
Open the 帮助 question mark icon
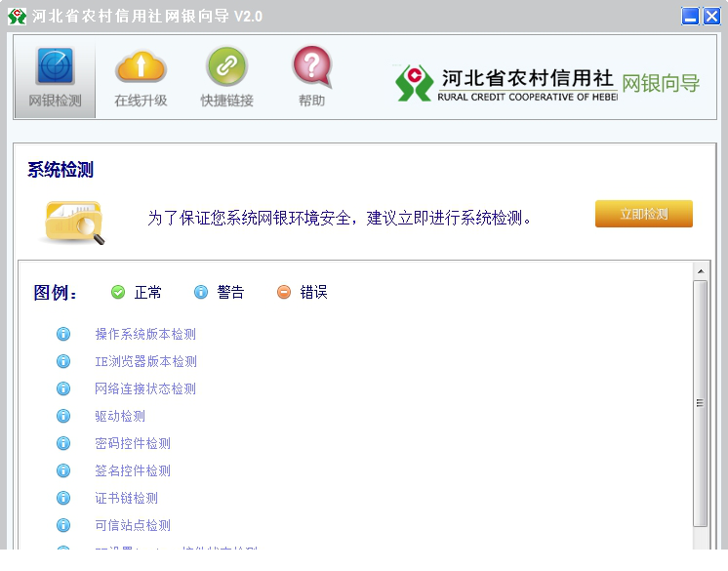click(x=312, y=66)
